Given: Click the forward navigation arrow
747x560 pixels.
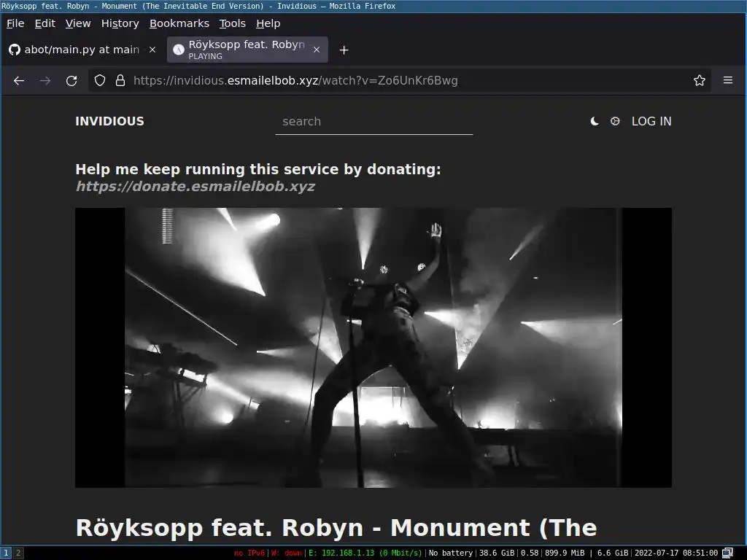Looking at the screenshot, I should (x=45, y=80).
